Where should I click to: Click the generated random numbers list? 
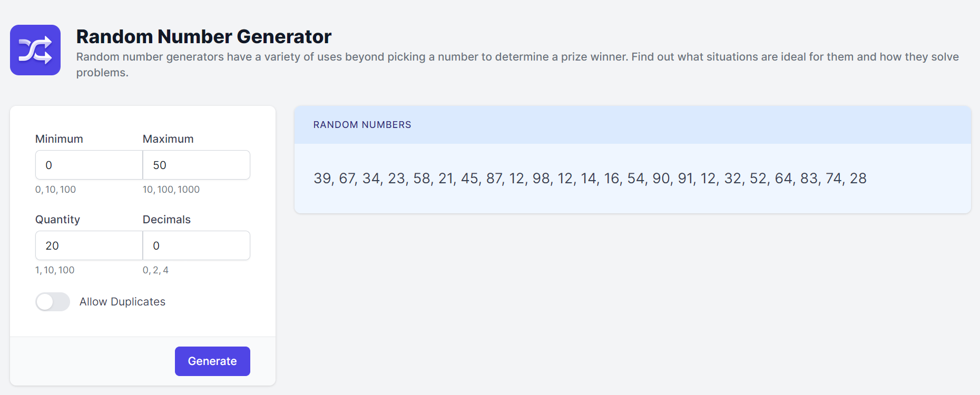pyautogui.click(x=590, y=179)
